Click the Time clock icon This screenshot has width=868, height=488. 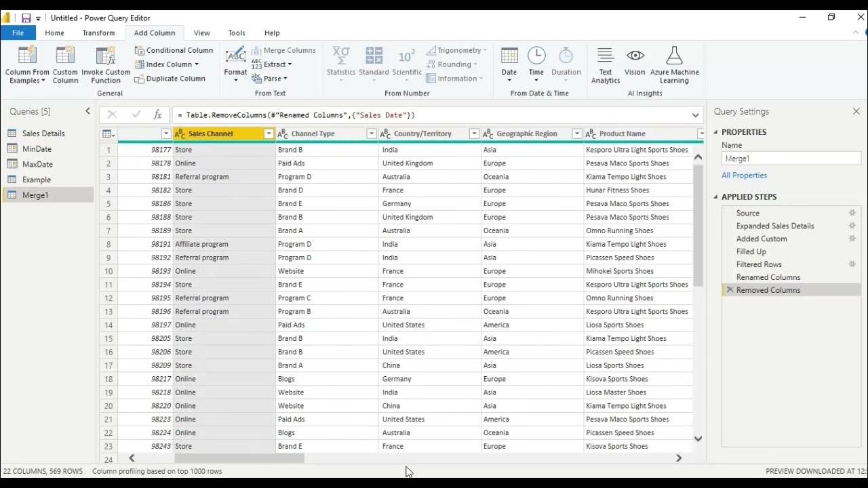coord(536,56)
